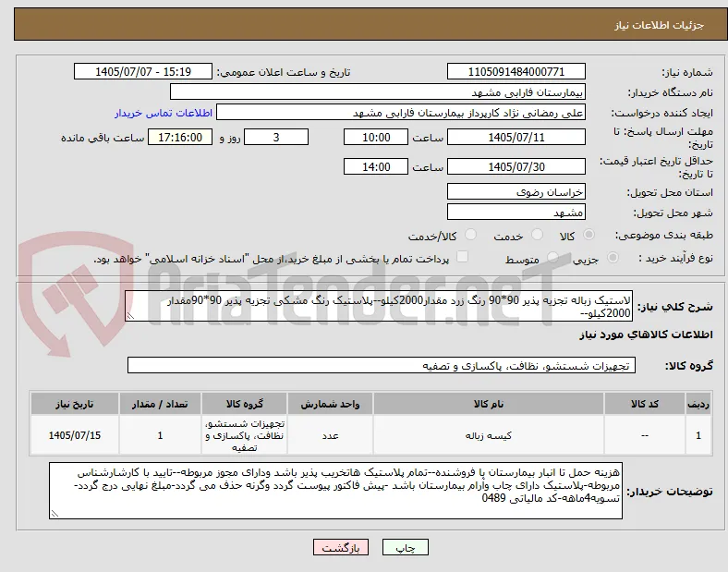Click delivery city field مشهد
728x572 pixels.
[516, 213]
